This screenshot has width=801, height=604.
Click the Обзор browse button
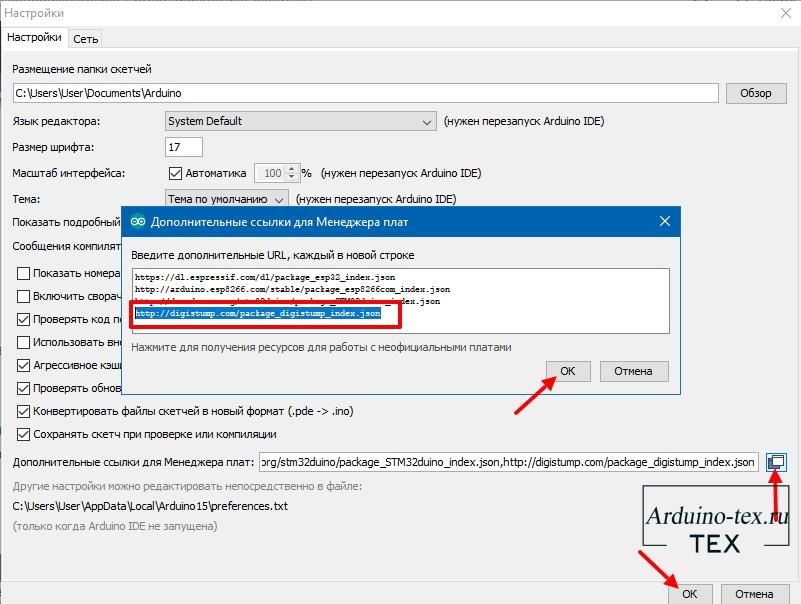tap(755, 93)
